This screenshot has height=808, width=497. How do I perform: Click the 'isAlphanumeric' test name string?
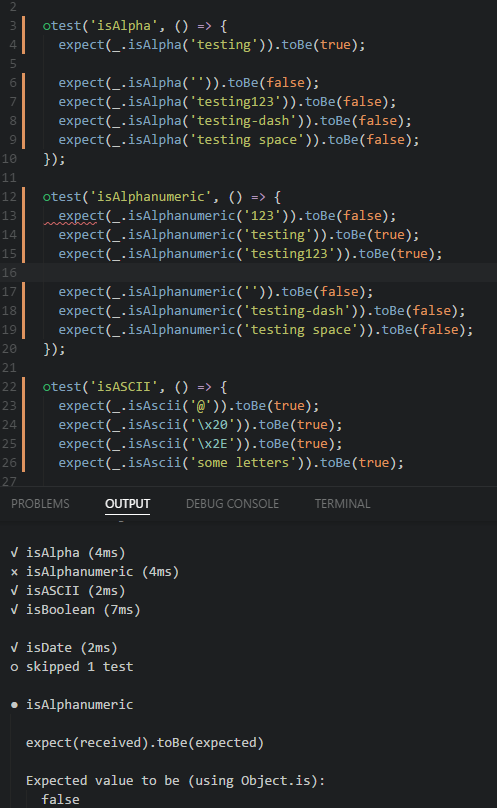point(150,197)
